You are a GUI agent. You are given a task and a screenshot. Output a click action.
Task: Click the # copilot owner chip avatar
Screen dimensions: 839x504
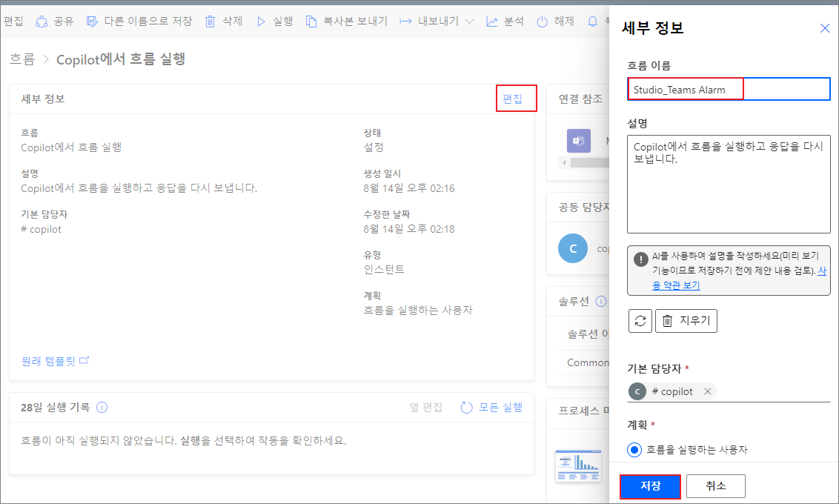pos(637,391)
